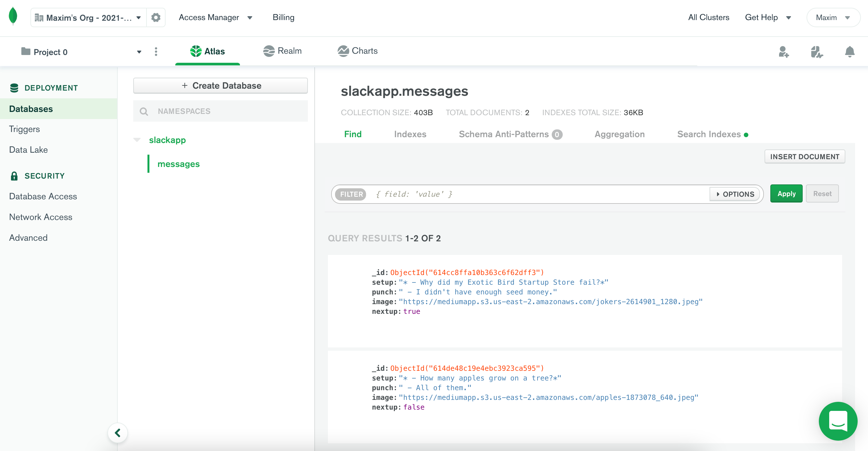Open the Intercom chat bubble

click(838, 421)
